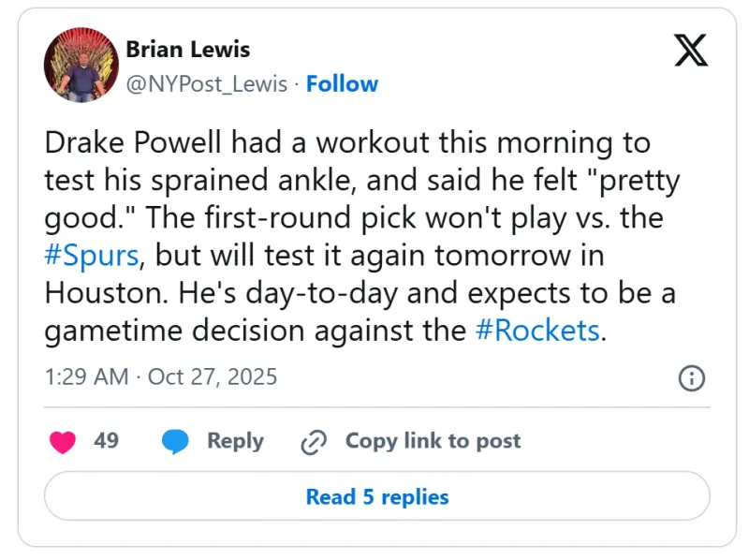This screenshot has width=749, height=560.
Task: Click the chain link copy icon
Action: click(313, 442)
